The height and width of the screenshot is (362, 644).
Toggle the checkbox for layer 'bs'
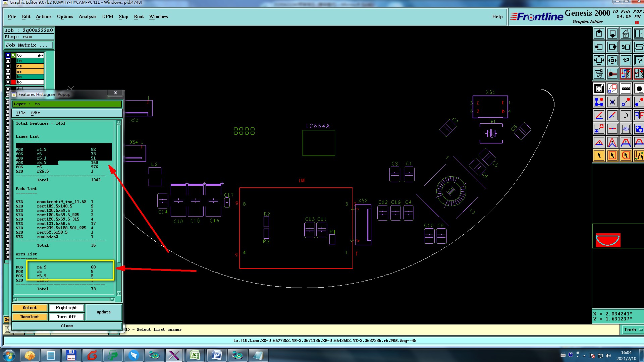pos(8,77)
